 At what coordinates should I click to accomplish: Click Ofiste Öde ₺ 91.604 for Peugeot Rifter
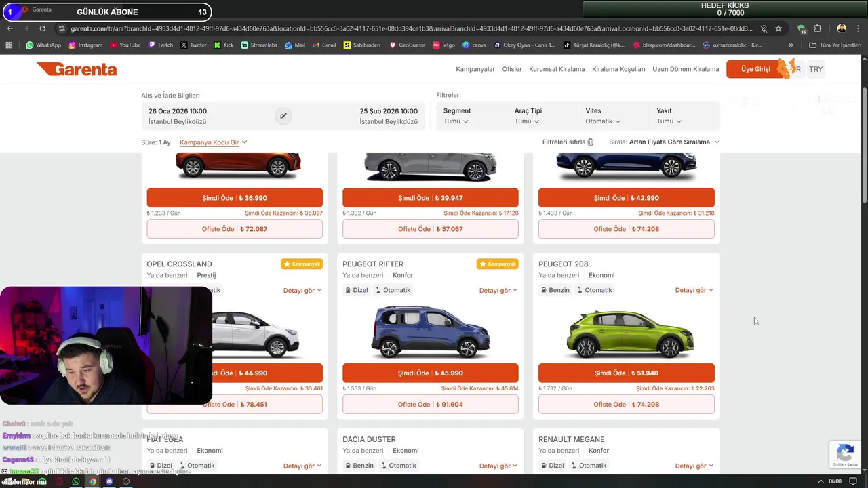(431, 405)
